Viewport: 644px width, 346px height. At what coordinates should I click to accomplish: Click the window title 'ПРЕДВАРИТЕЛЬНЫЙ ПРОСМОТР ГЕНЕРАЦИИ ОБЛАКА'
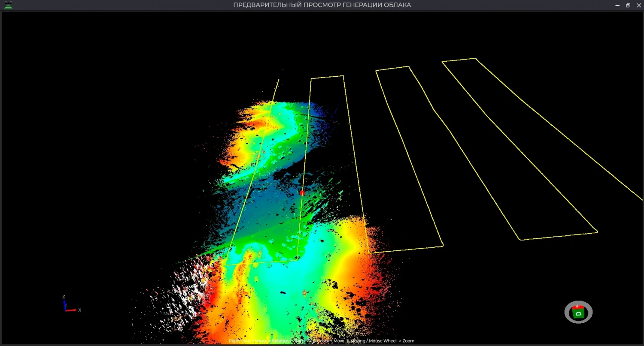322,5
